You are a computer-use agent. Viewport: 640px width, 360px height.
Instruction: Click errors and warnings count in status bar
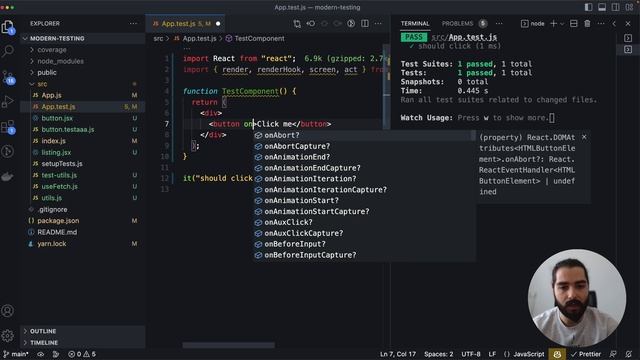[82, 354]
